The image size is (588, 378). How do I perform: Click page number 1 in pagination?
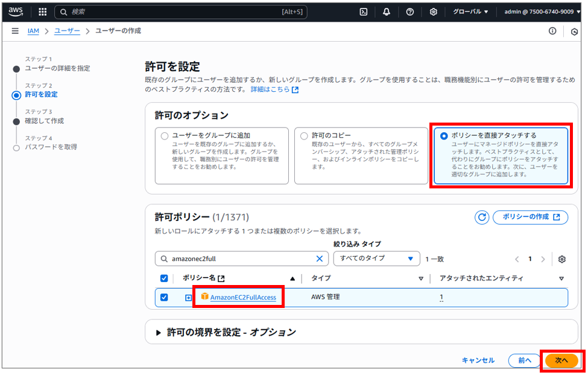[530, 258]
